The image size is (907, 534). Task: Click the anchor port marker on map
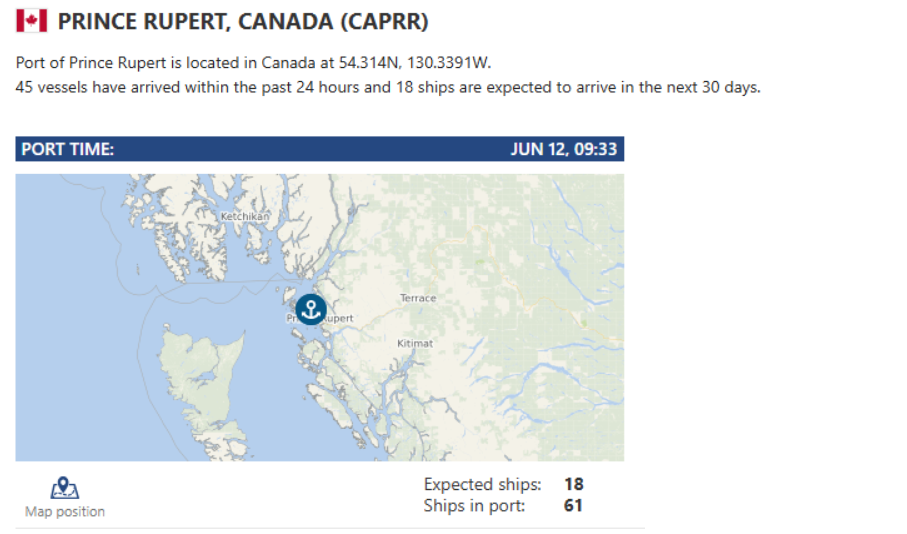(311, 309)
